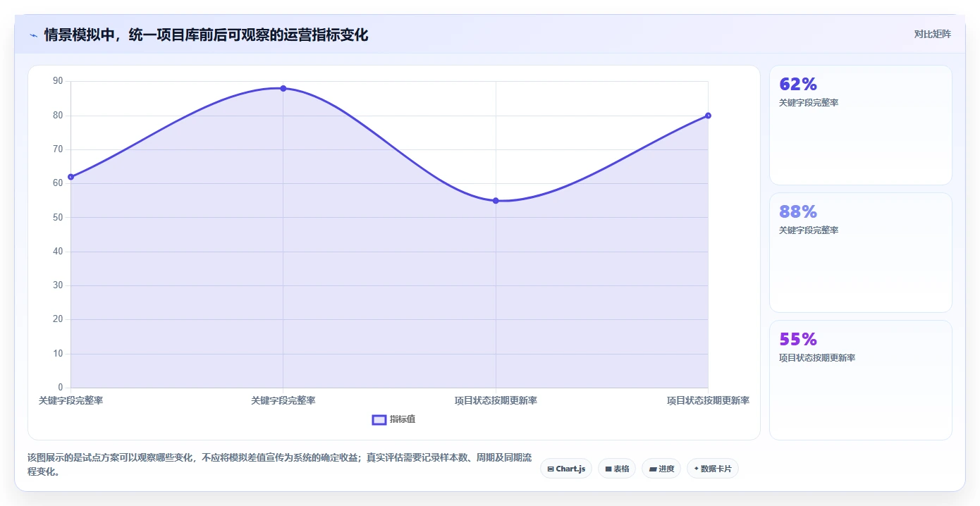Click the y-axis tick label 50
Image resolution: width=980 pixels, height=506 pixels.
(58, 218)
